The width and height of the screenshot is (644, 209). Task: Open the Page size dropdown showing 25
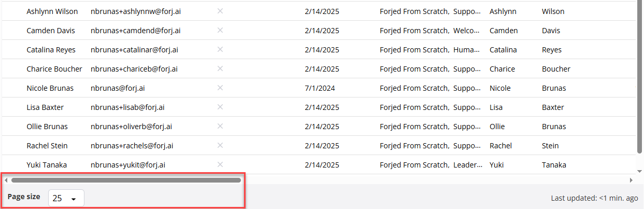pos(66,198)
